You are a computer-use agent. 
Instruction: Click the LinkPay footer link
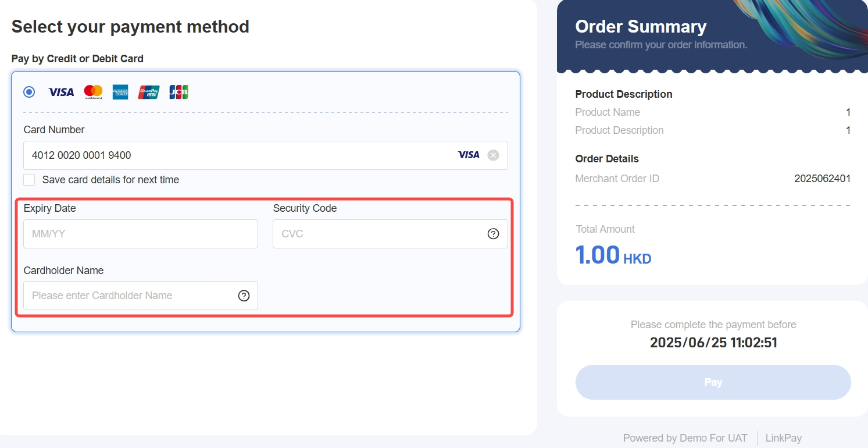click(x=783, y=438)
